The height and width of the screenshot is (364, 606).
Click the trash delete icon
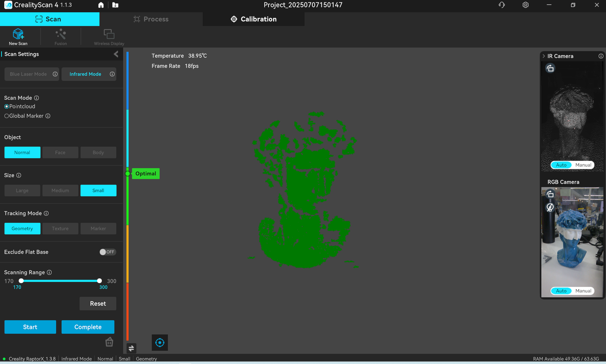(x=109, y=342)
